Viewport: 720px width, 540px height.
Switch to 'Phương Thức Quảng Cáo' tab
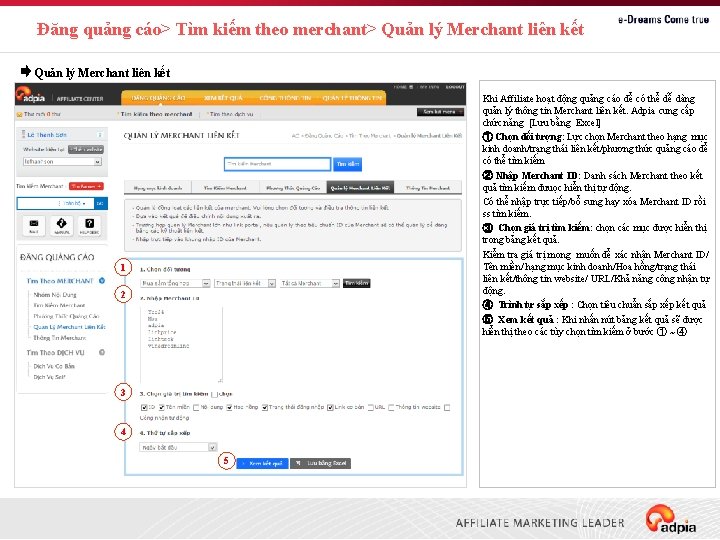pos(293,188)
